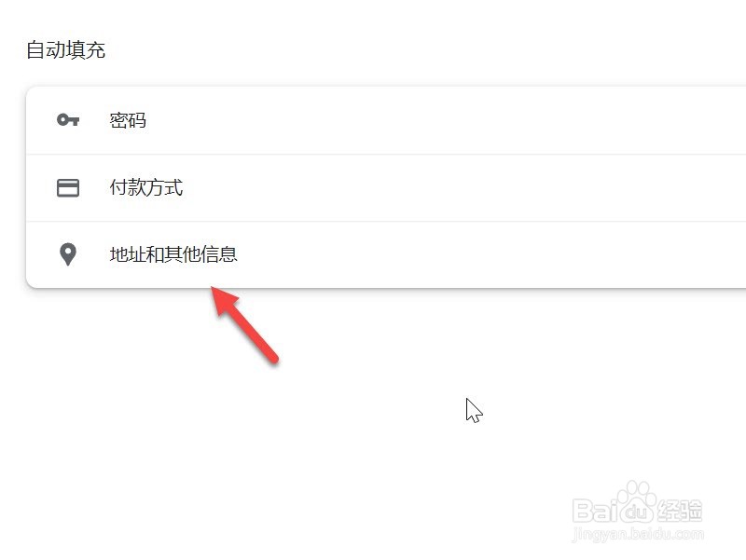Screen dimensions: 746x560
Task: Click the tip of the red arrow
Action: point(213,288)
